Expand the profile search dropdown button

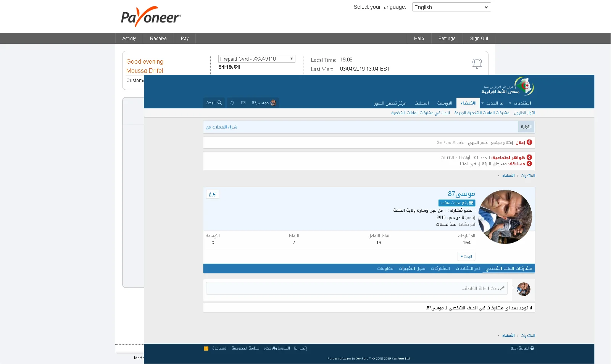tap(466, 256)
